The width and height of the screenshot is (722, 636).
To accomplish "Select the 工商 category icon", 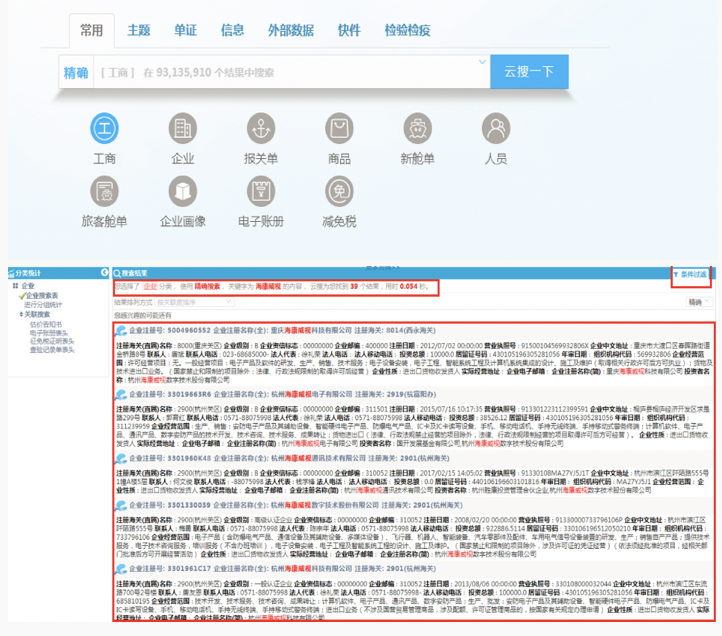I will pyautogui.click(x=105, y=128).
